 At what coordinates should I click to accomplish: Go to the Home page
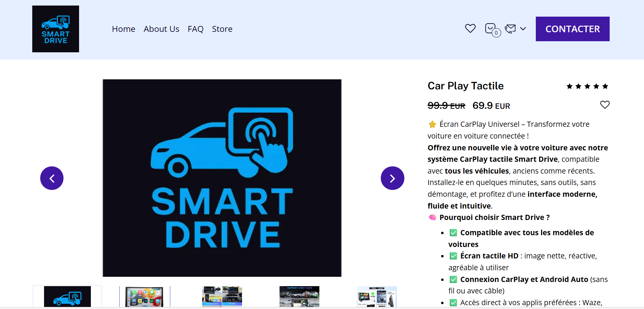tap(123, 29)
